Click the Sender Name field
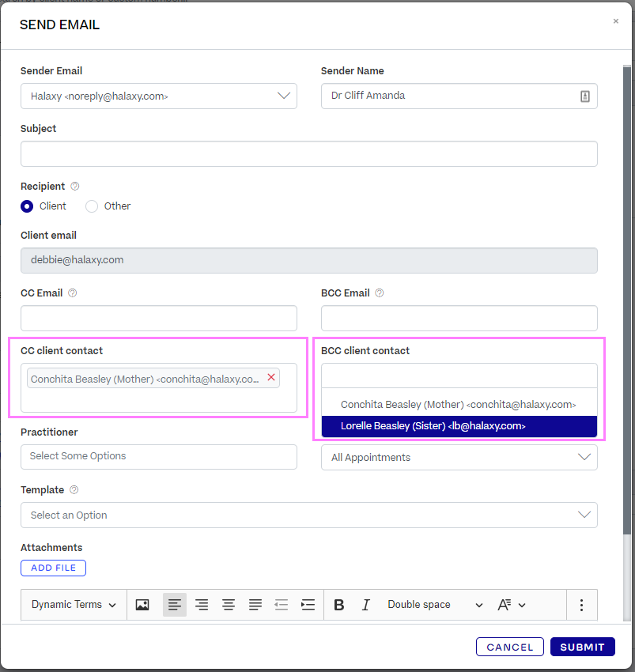This screenshot has height=672, width=635. tap(459, 96)
